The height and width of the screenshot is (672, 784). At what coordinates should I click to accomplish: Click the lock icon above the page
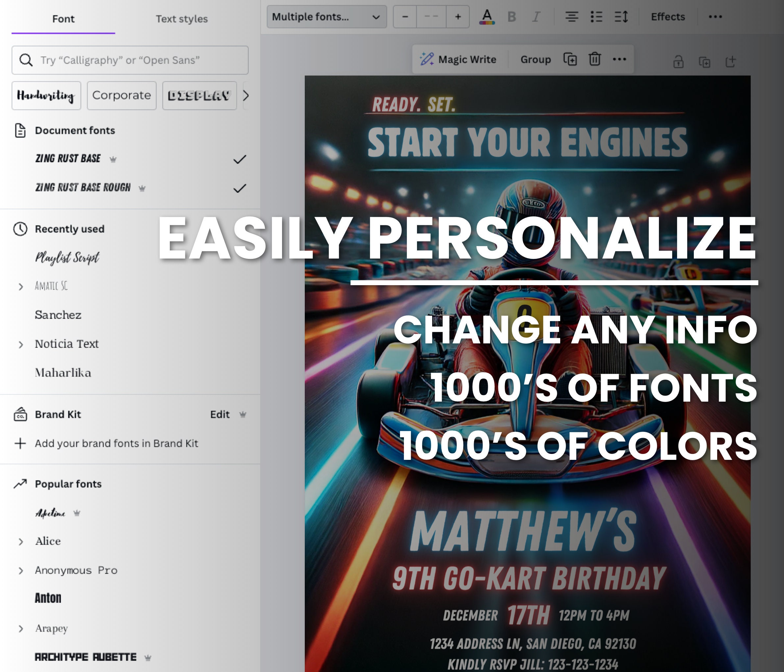pos(678,61)
